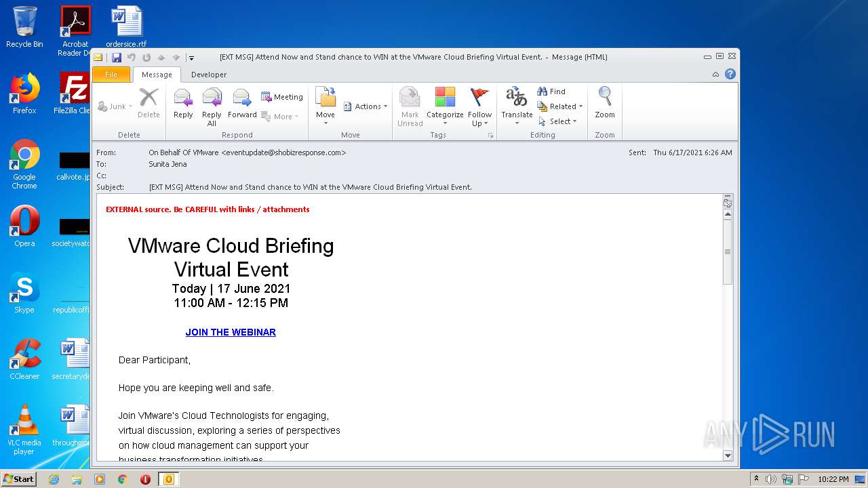Image resolution: width=868 pixels, height=488 pixels.
Task: Click Find in Editing group
Action: (x=551, y=91)
